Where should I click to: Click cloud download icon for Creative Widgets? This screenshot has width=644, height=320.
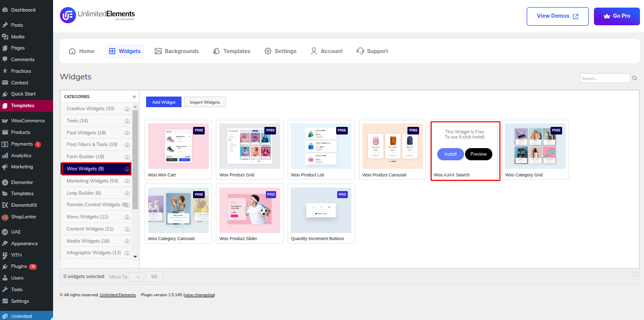[127, 109]
